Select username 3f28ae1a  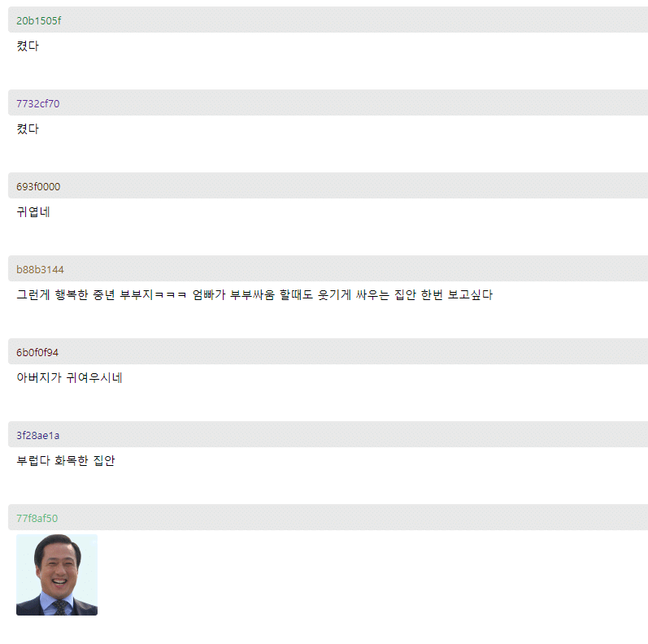[37, 436]
